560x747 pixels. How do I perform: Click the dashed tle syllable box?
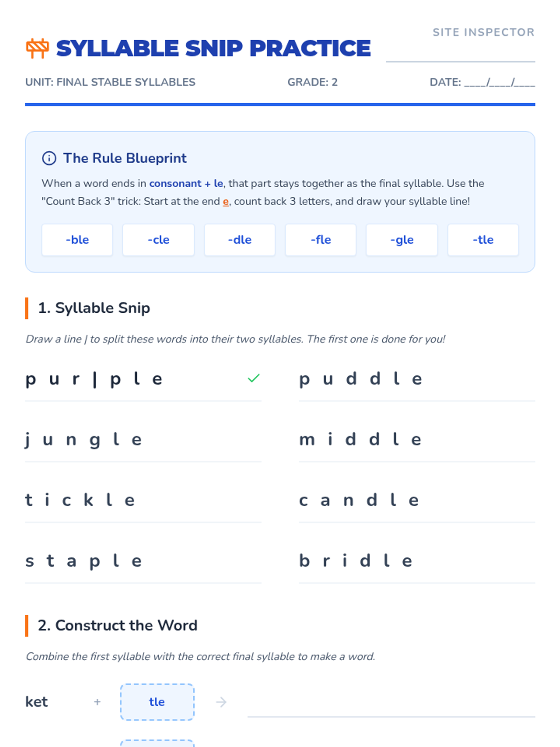(157, 702)
